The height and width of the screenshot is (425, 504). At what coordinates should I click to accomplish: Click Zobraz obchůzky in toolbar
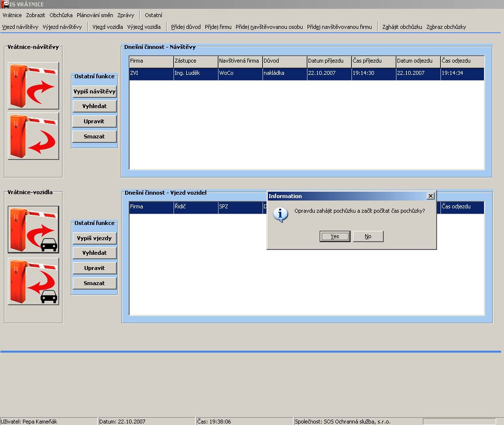pyautogui.click(x=446, y=27)
